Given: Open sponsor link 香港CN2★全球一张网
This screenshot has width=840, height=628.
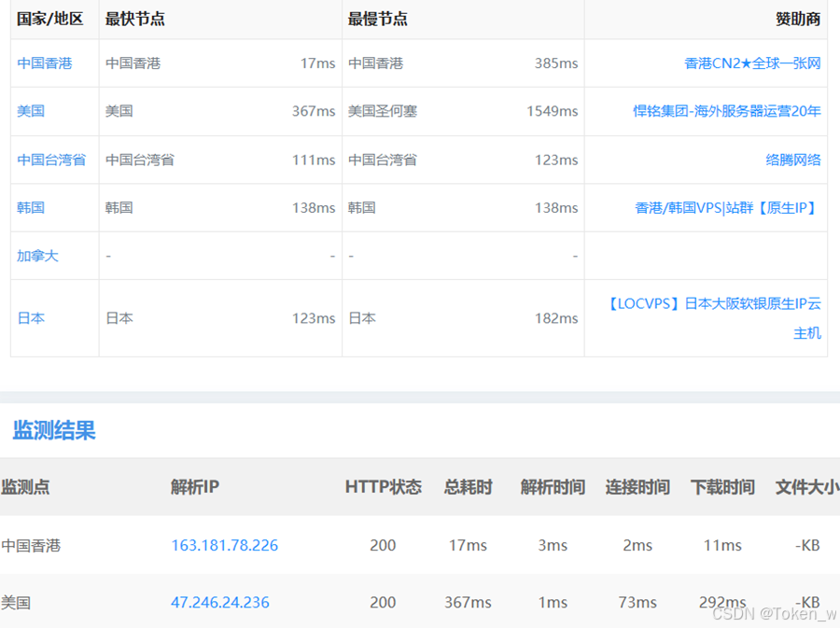Looking at the screenshot, I should tap(752, 63).
